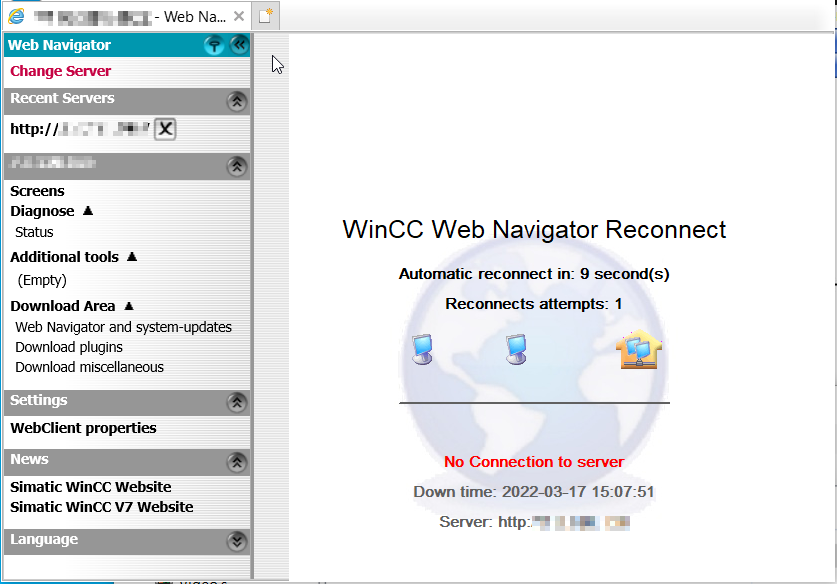Expand the Language section
Screen dimensions: 837x584
click(x=237, y=542)
